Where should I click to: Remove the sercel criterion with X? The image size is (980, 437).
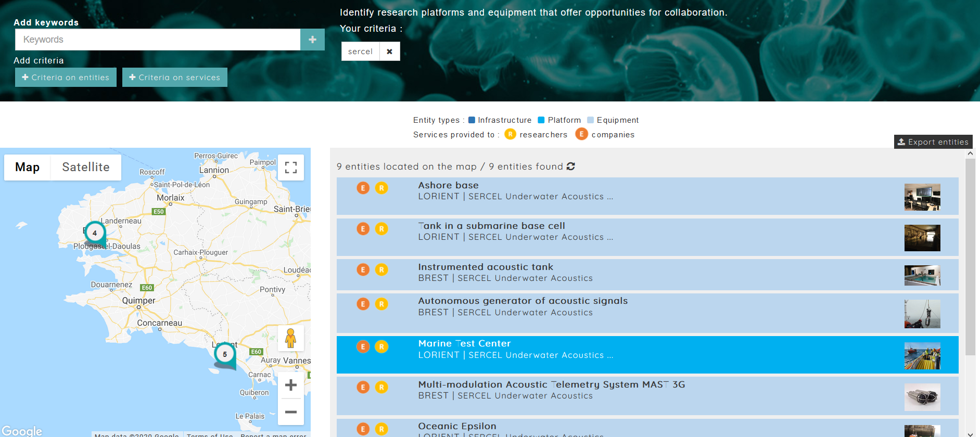[389, 52]
